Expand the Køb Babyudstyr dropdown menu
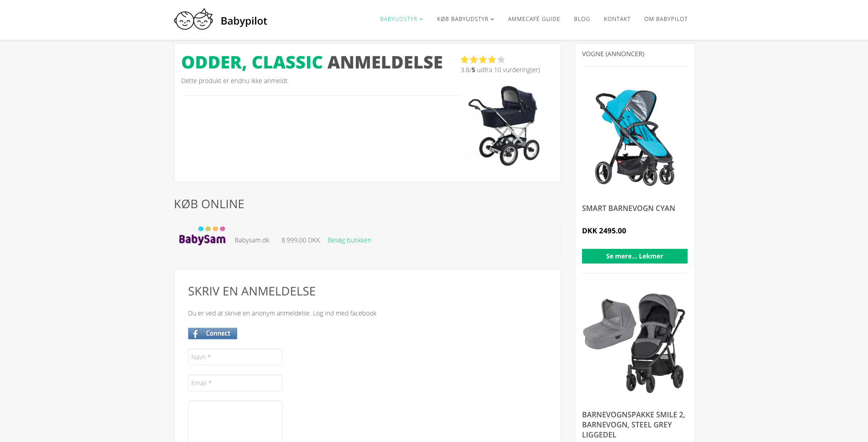This screenshot has height=442, width=868. (x=466, y=19)
